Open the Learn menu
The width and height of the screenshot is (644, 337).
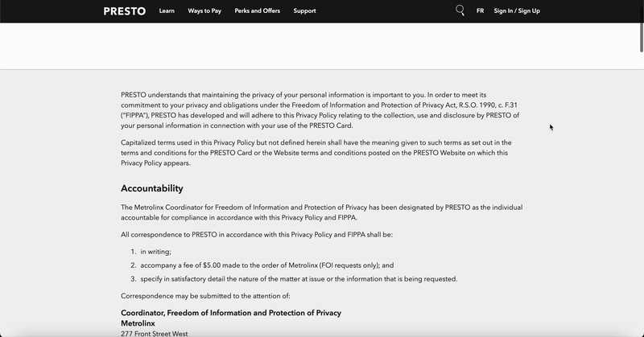click(x=167, y=11)
